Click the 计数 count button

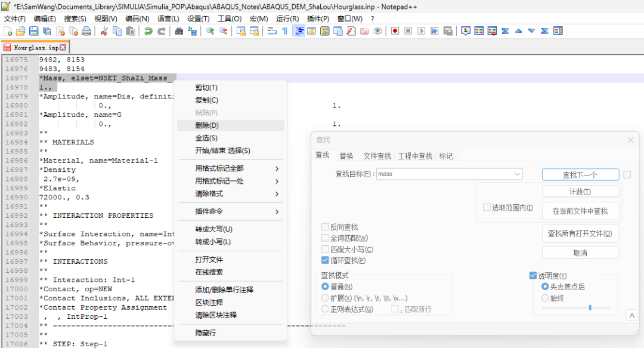click(580, 192)
